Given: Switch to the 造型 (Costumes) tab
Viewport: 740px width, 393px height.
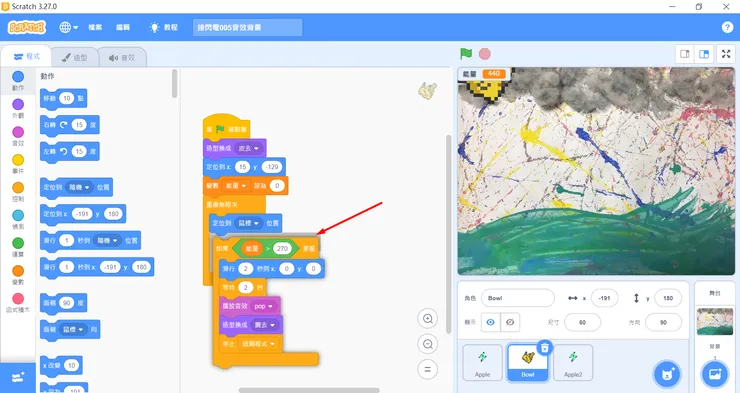Looking at the screenshot, I should 75,58.
